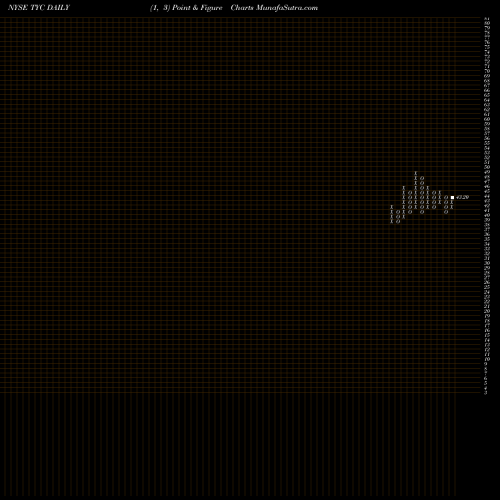Click the 43.20 current price label
The width and height of the screenshot is (500, 500).
coord(463,197)
